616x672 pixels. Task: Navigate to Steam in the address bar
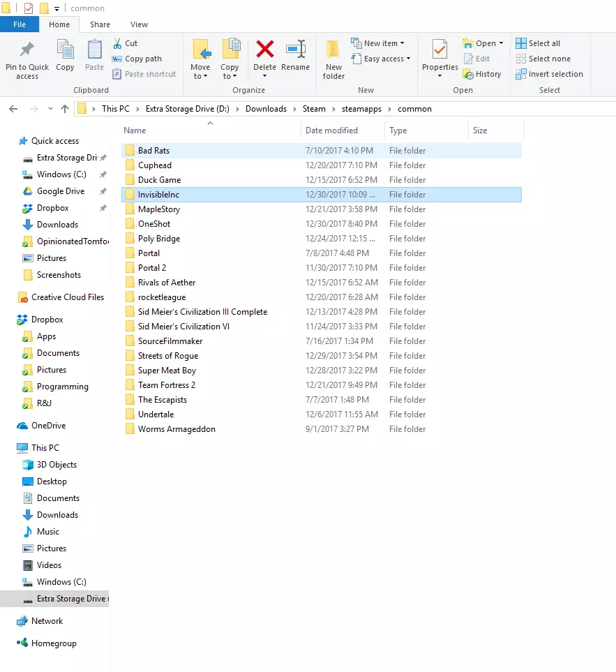point(314,109)
